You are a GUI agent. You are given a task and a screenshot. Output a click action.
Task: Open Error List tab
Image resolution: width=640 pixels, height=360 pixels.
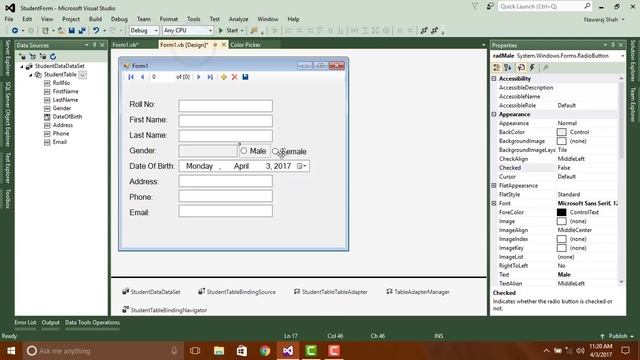point(25,322)
